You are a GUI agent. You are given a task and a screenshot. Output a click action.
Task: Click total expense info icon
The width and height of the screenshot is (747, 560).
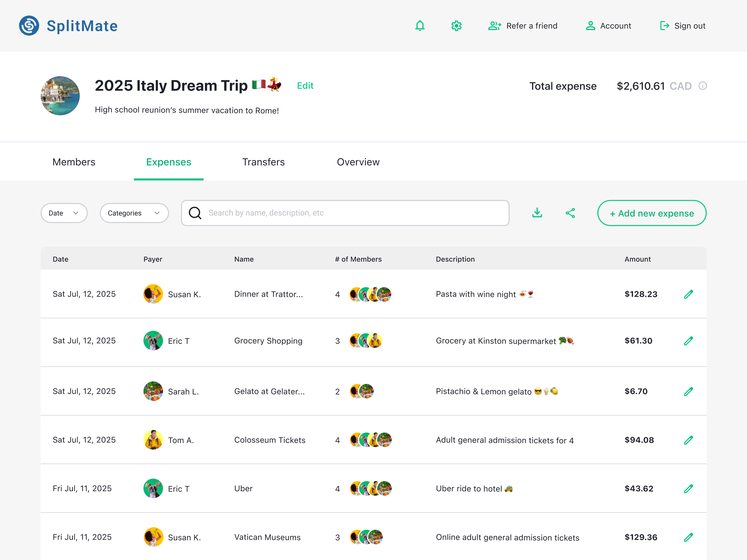(703, 86)
